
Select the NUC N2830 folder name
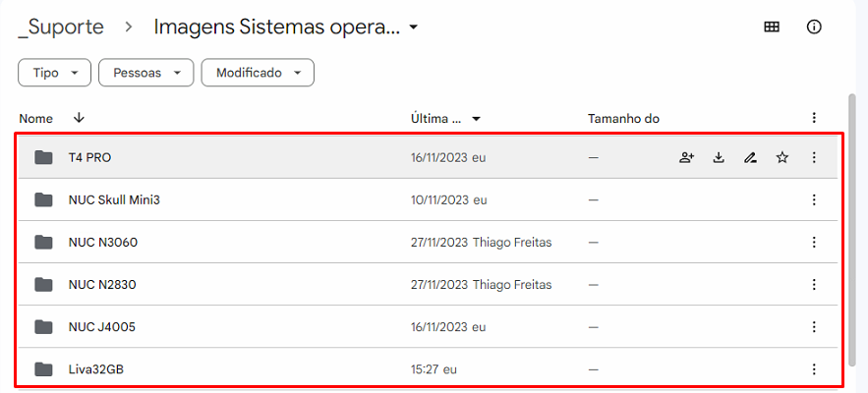[102, 285]
